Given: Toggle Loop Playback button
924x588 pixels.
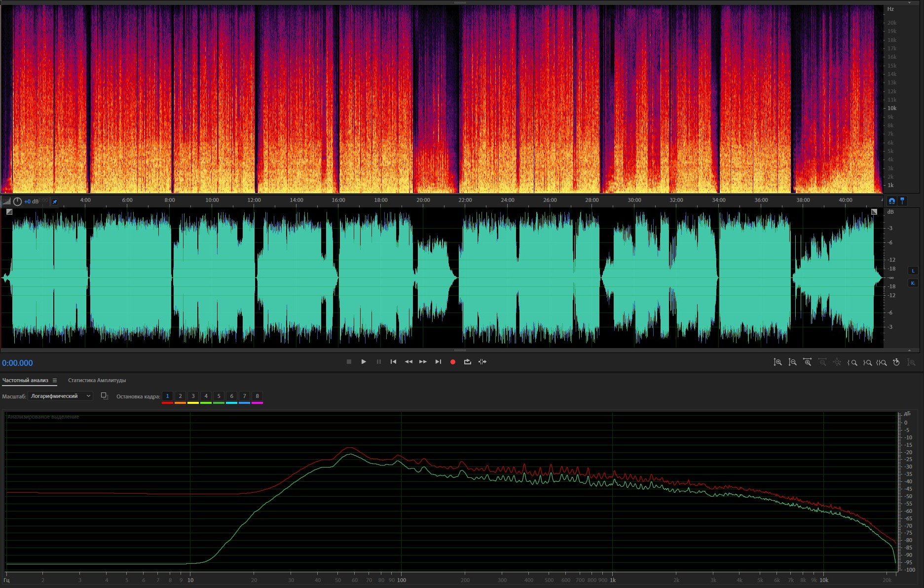Looking at the screenshot, I should pos(468,362).
